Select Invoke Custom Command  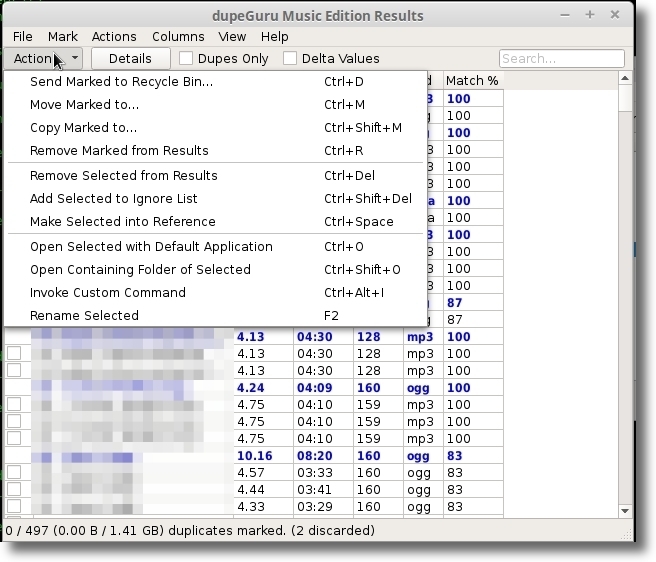pos(215,293)
